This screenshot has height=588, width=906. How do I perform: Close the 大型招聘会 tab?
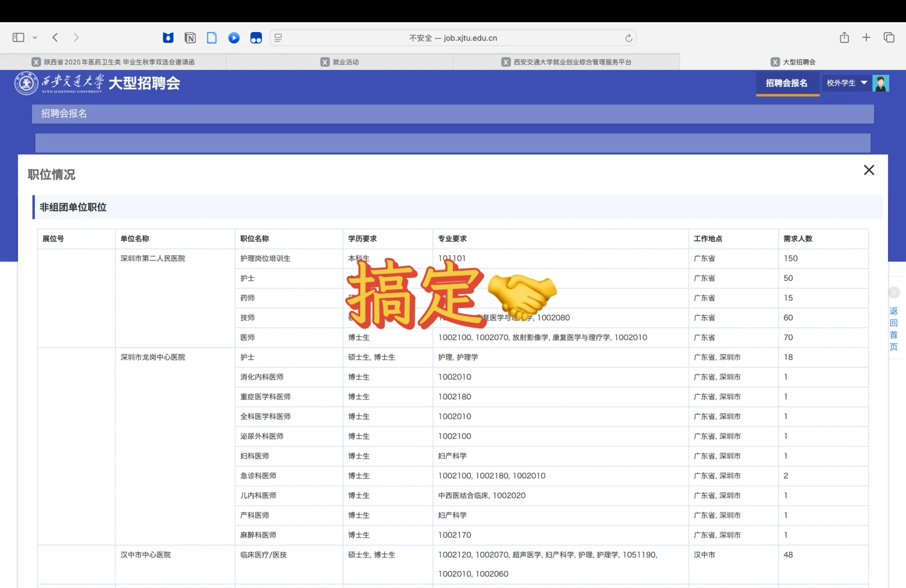(775, 62)
